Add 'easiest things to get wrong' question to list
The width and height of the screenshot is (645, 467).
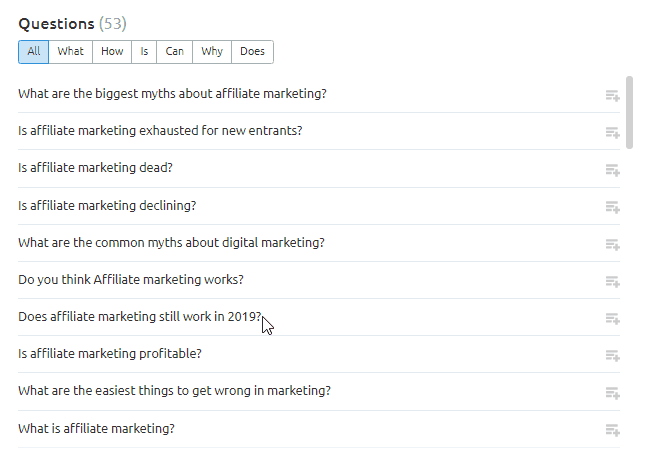pyautogui.click(x=613, y=393)
